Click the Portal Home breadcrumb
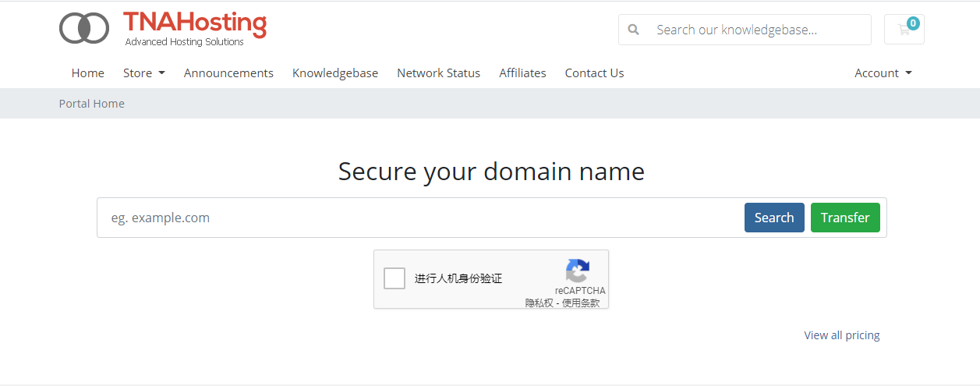980x386 pixels. (92, 104)
